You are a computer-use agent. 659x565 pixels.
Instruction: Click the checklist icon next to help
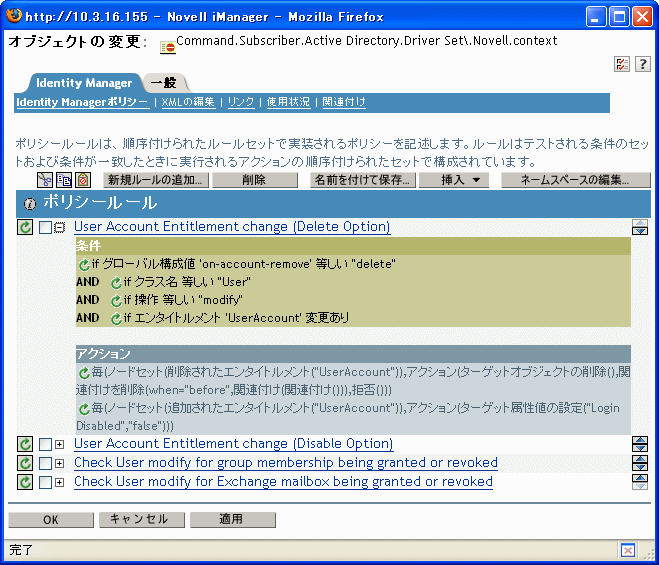[x=622, y=64]
